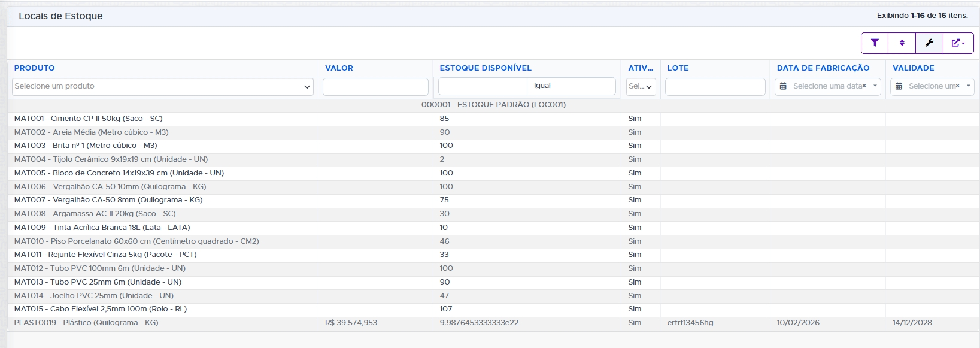This screenshot has height=348, width=980.
Task: Sort by DATA DE FABRICAÇÃO header
Action: click(823, 68)
